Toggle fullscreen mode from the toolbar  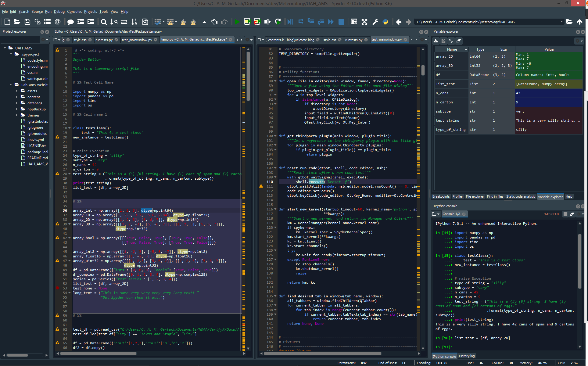365,22
